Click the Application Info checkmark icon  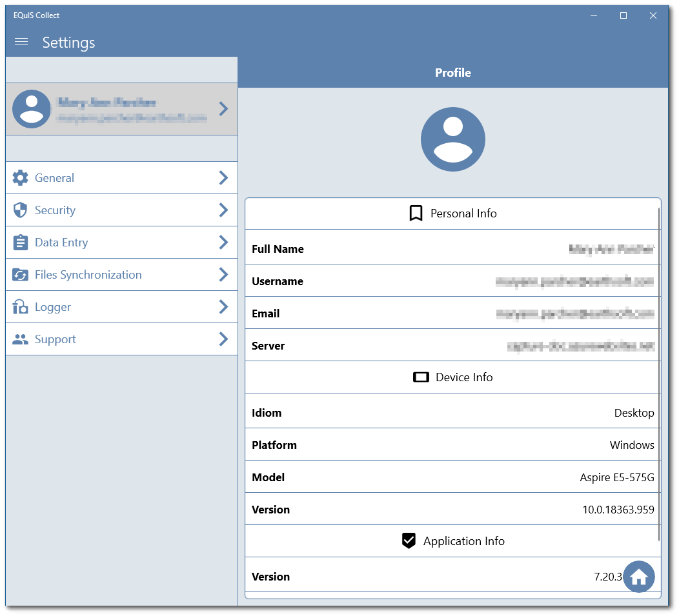[x=409, y=541]
